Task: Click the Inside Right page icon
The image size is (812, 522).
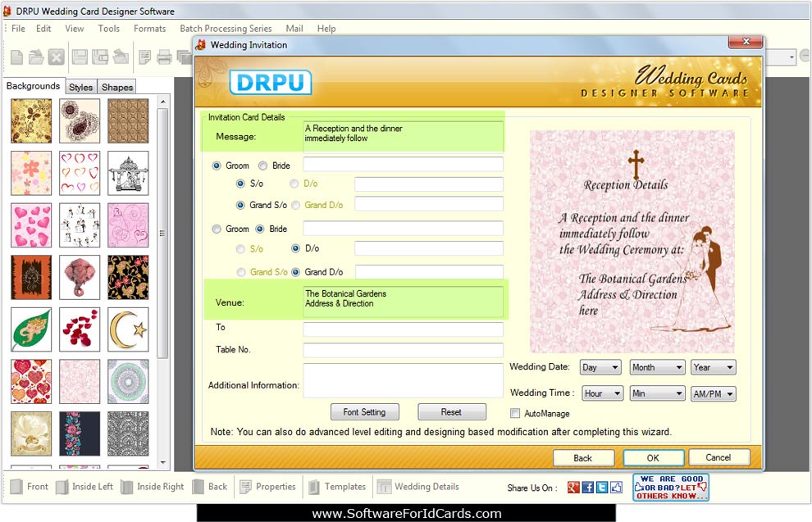Action: click(126, 486)
